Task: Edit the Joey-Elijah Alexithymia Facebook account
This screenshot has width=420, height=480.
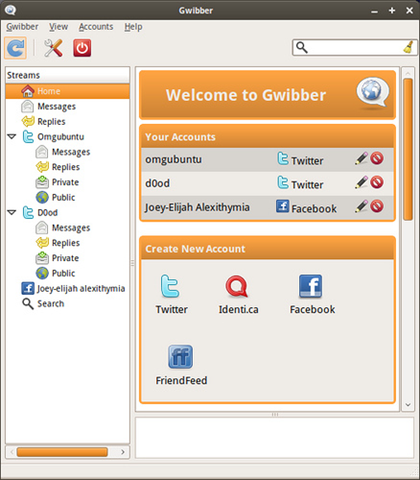Action: pos(361,206)
